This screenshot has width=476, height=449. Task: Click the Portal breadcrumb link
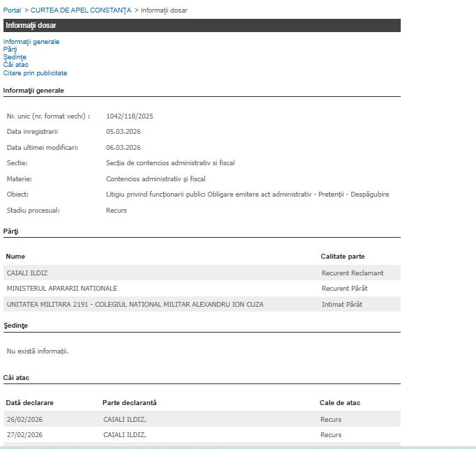pos(12,10)
